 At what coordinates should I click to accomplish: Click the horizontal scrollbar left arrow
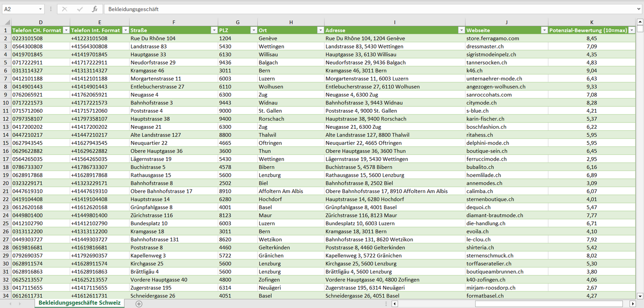click(394, 304)
